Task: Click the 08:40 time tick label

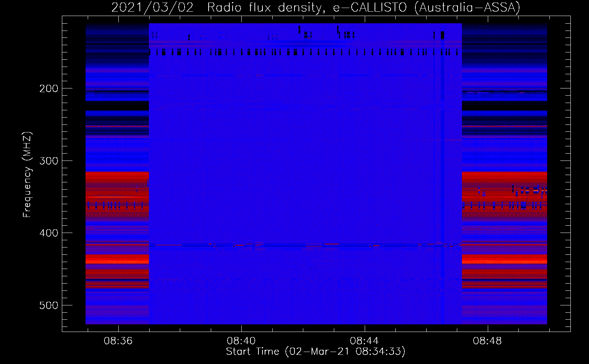Action: pyautogui.click(x=241, y=341)
